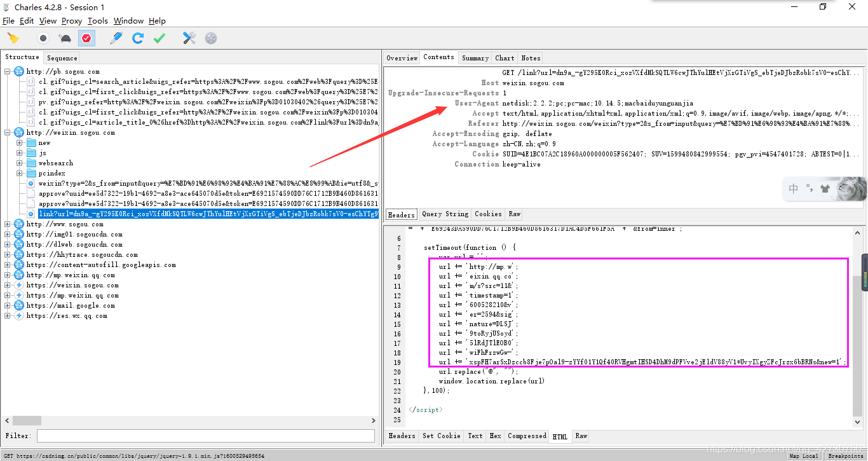Open the Help menu
Screen dimensions: 868x461
157,21
